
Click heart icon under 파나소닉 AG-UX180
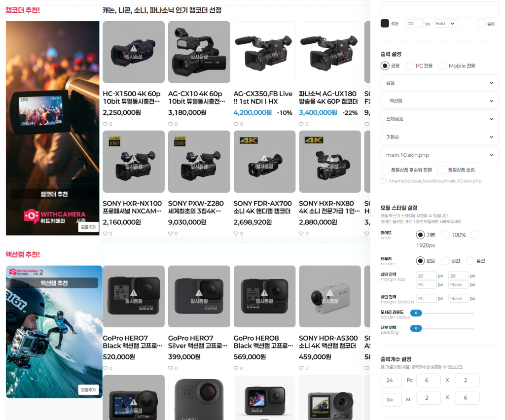coord(301,124)
